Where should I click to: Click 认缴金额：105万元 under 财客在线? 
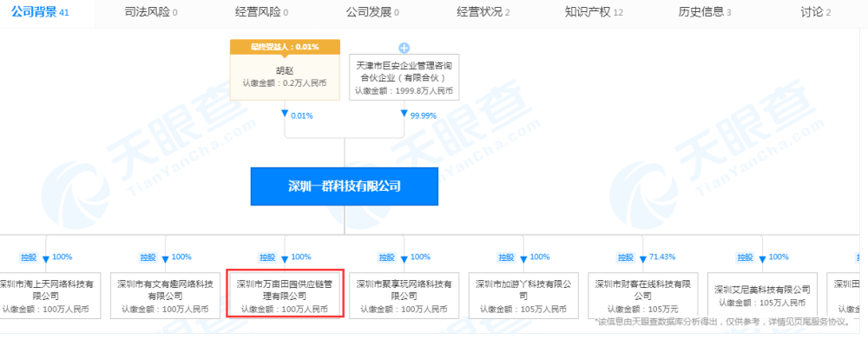tap(643, 309)
